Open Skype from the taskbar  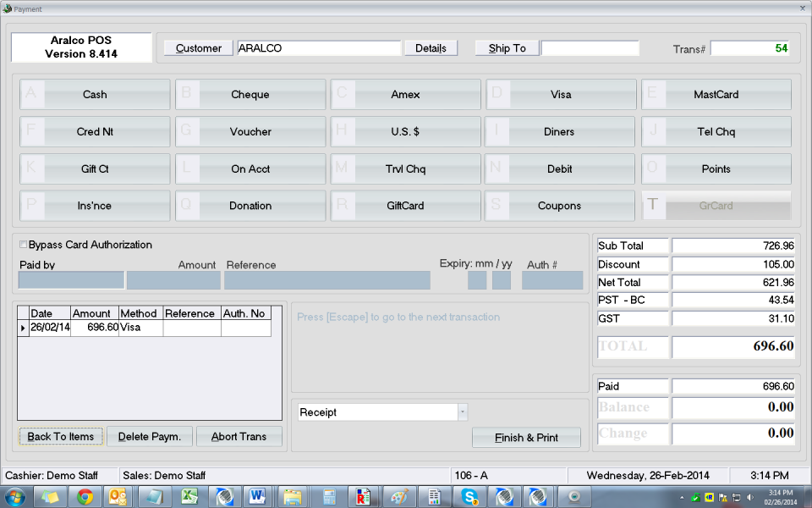[469, 497]
